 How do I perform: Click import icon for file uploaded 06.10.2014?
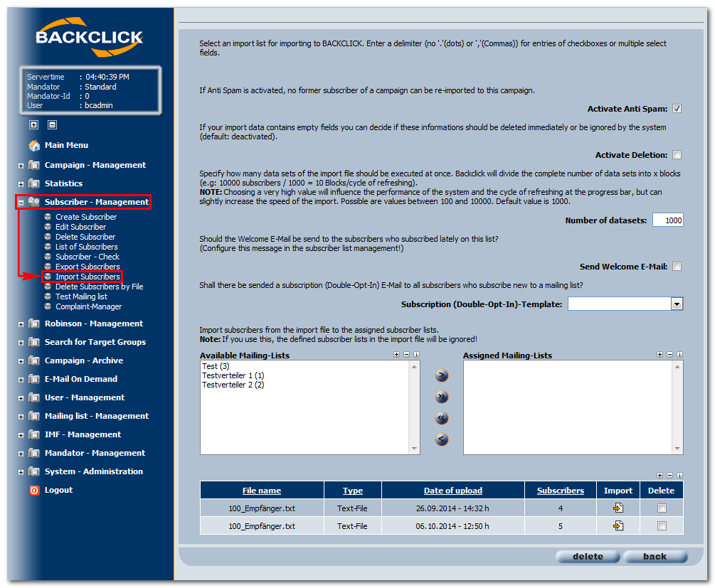pos(618,526)
